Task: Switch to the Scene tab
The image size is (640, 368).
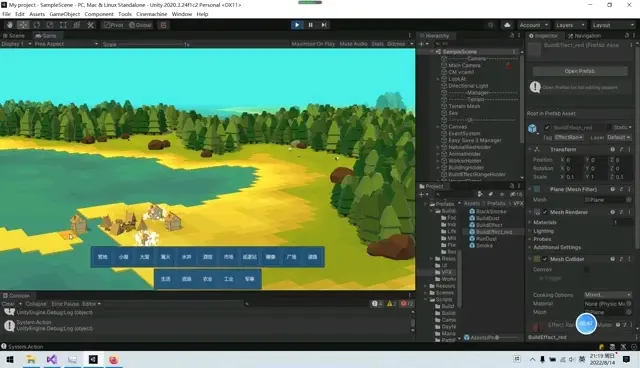Action: tap(14, 35)
